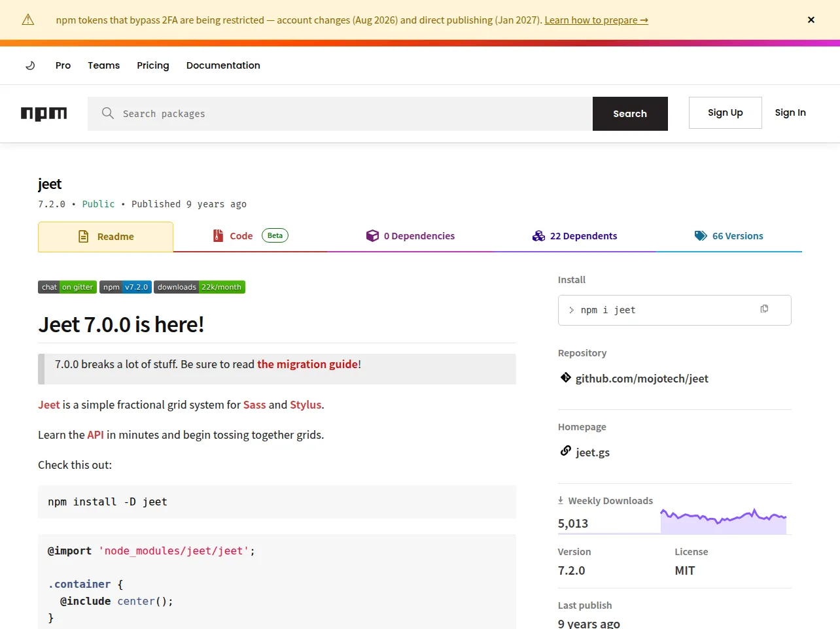The image size is (840, 629).
Task: Click the Dependents cubes icon
Action: click(538, 235)
